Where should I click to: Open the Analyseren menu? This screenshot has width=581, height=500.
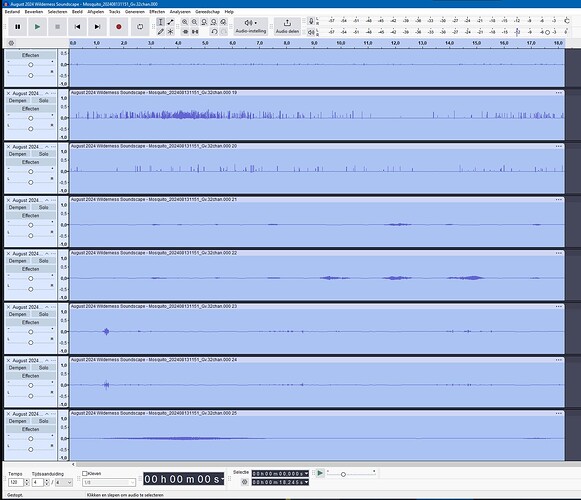coord(180,12)
